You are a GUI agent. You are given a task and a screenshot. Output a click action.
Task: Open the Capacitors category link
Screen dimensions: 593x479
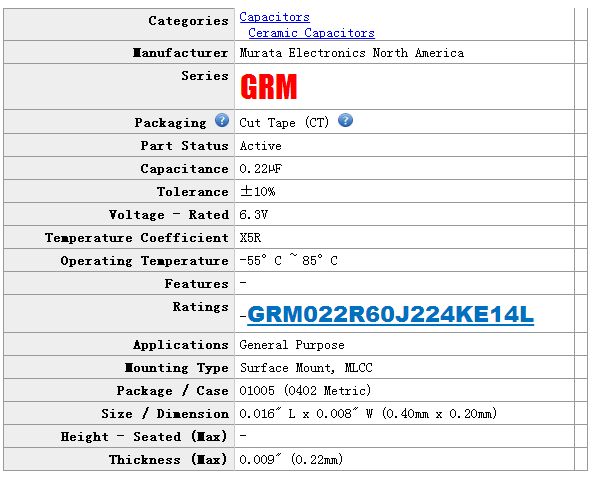[275, 17]
